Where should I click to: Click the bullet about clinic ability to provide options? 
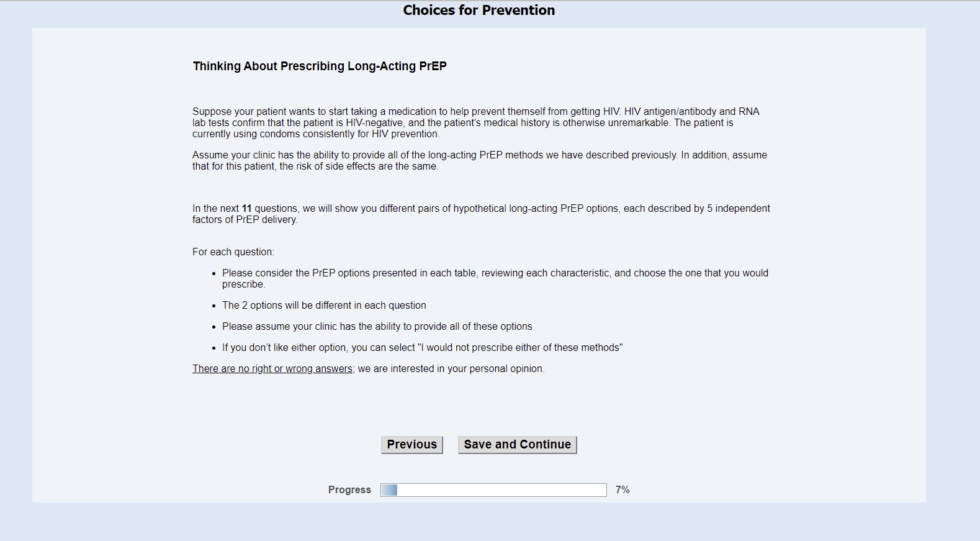[377, 327]
